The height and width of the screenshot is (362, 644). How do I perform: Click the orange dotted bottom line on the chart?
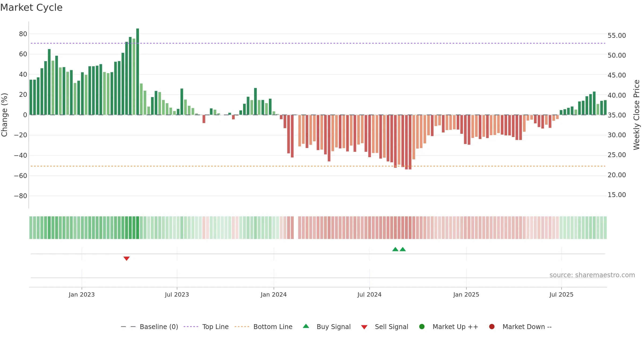pos(318,166)
